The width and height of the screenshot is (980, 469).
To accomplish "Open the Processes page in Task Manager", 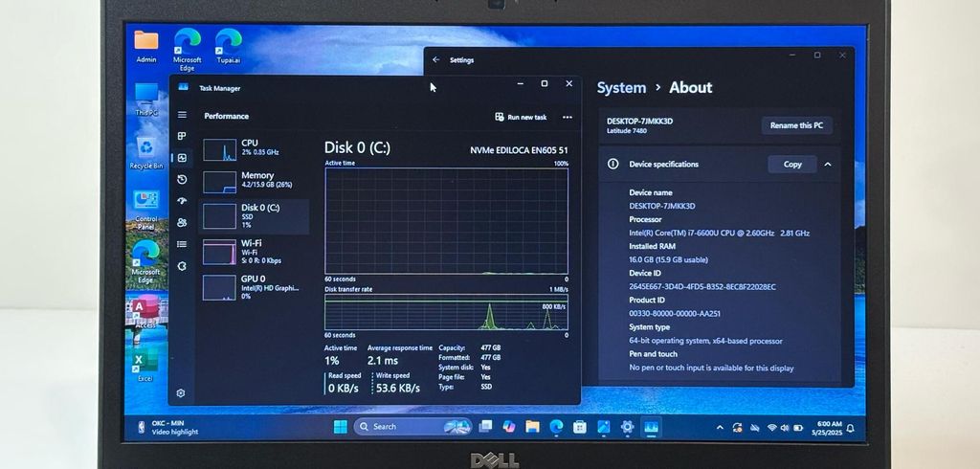I will click(x=182, y=136).
